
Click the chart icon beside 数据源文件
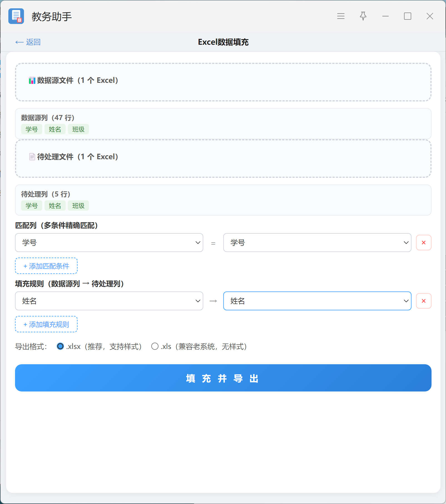32,80
